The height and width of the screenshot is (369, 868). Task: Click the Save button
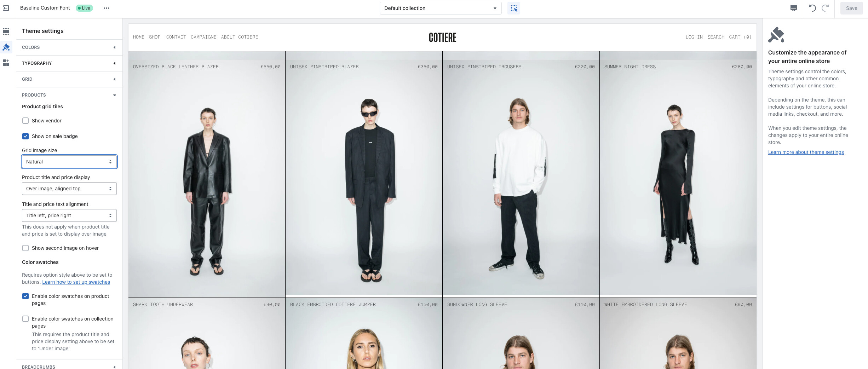852,8
